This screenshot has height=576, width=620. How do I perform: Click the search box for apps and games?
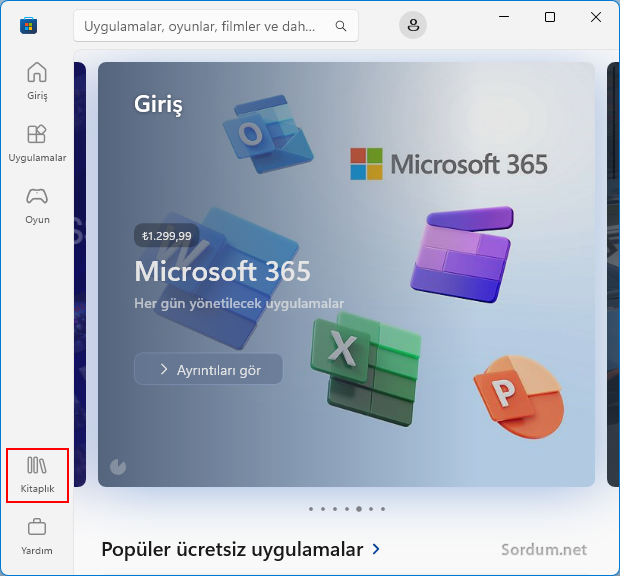pyautogui.click(x=216, y=26)
